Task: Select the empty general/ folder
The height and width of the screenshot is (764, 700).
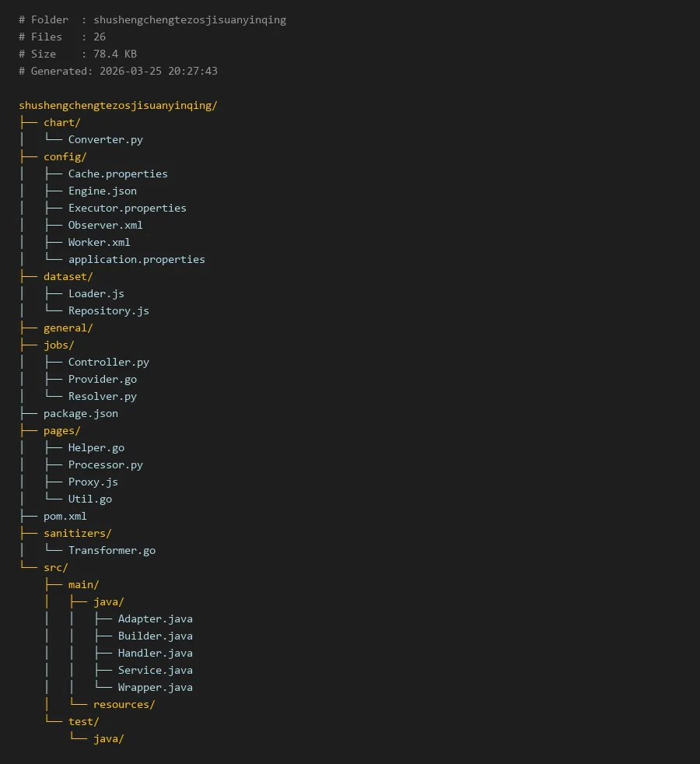Action: pos(68,328)
